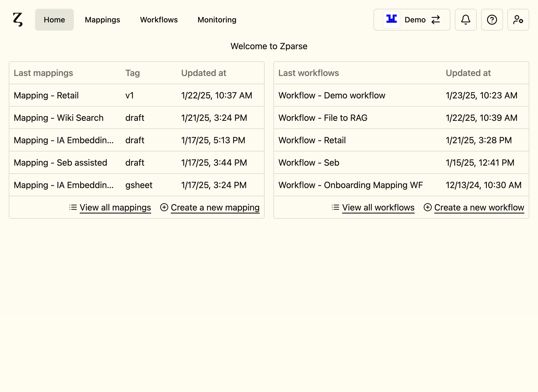Open the notifications bell

465,20
